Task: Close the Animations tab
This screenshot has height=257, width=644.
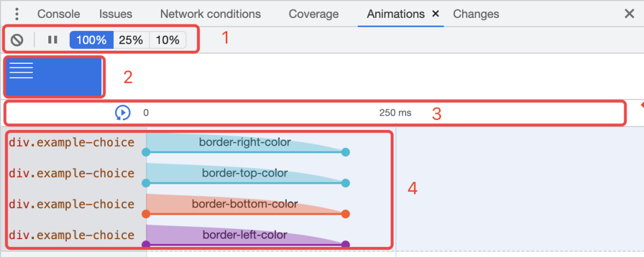Action: coord(436,14)
